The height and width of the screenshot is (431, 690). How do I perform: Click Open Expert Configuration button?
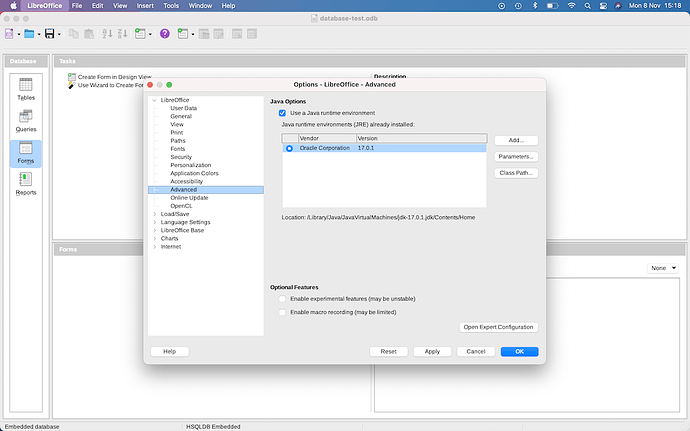(498, 327)
